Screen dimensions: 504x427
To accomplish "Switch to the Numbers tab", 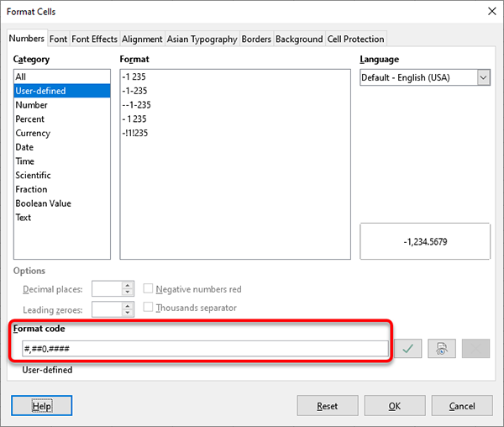I will 27,39.
